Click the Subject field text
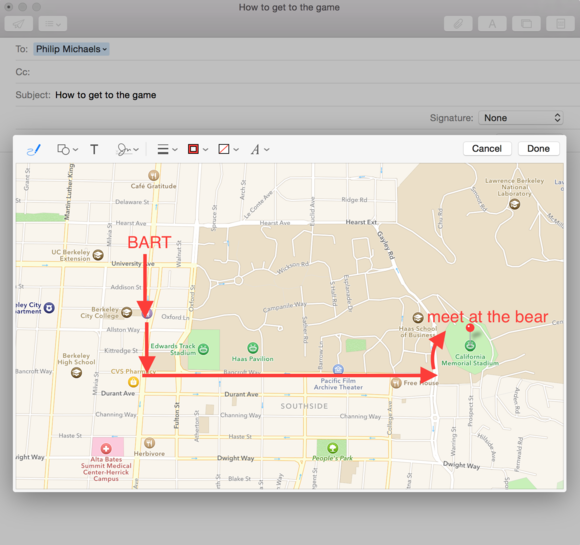Viewport: 580px width, 545px height. coord(105,95)
